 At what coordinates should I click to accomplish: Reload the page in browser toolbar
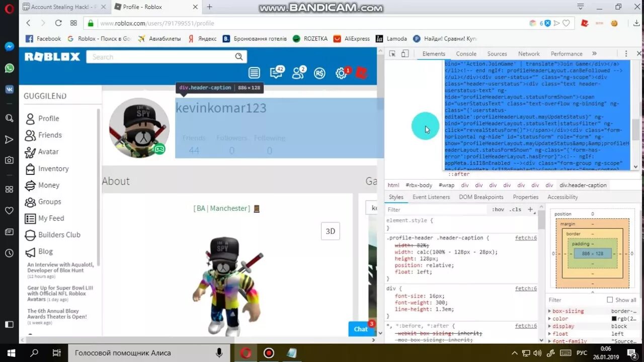[x=58, y=23]
